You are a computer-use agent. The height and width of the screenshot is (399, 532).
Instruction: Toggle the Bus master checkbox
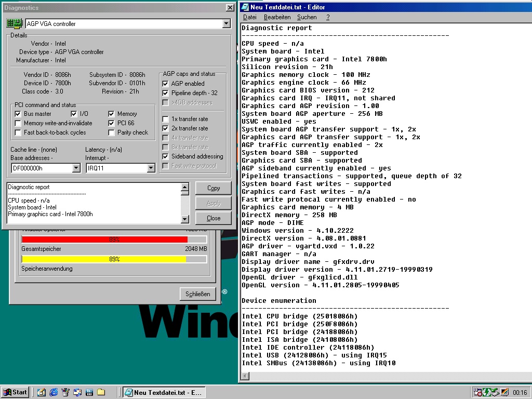(x=18, y=114)
